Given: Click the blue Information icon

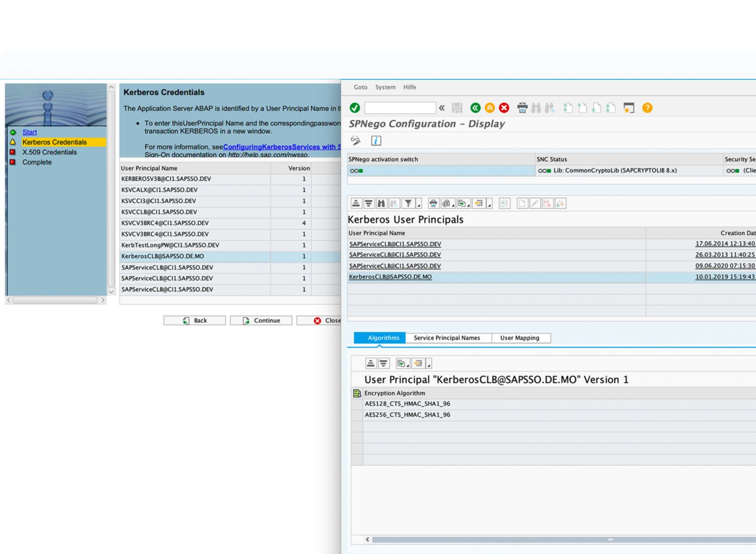Looking at the screenshot, I should tap(376, 141).
